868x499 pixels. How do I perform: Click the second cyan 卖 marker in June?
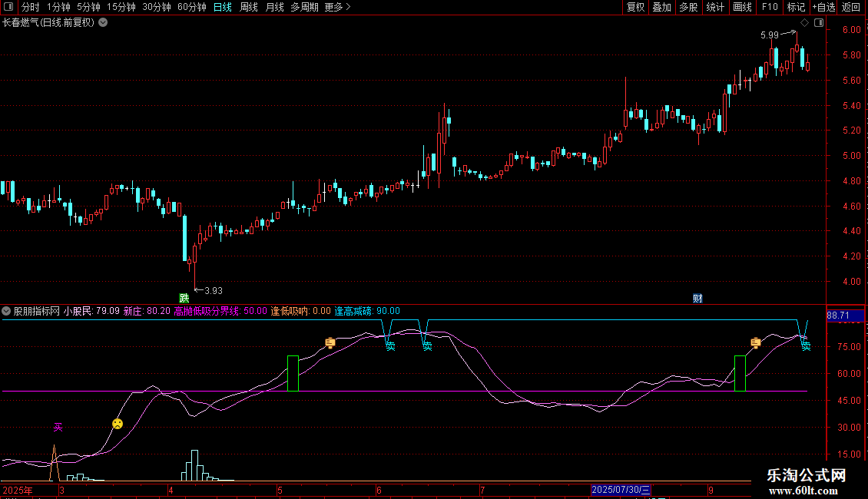click(427, 346)
